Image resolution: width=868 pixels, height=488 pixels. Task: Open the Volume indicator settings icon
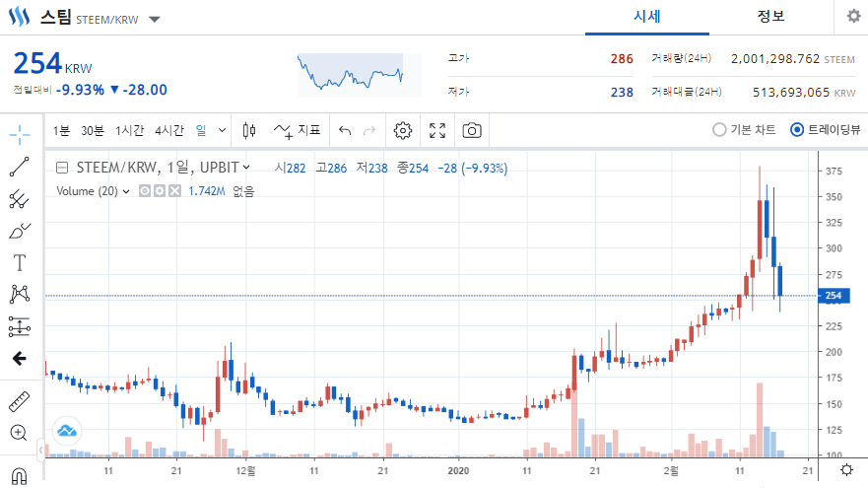click(160, 191)
